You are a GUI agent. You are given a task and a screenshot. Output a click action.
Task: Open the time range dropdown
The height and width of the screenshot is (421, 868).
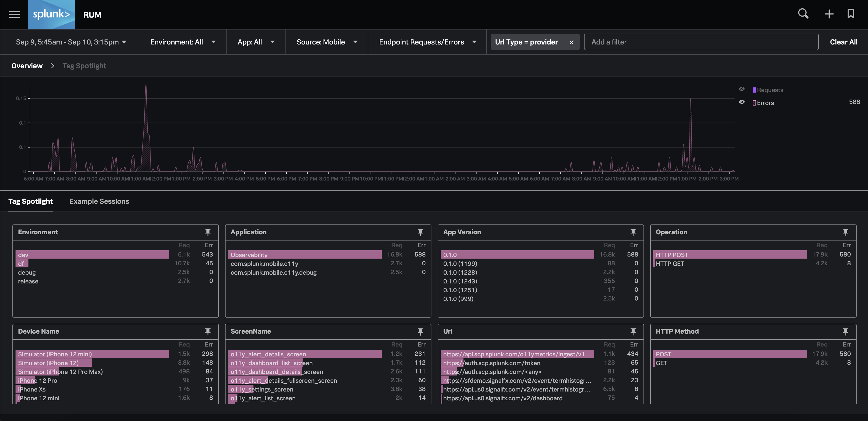71,42
